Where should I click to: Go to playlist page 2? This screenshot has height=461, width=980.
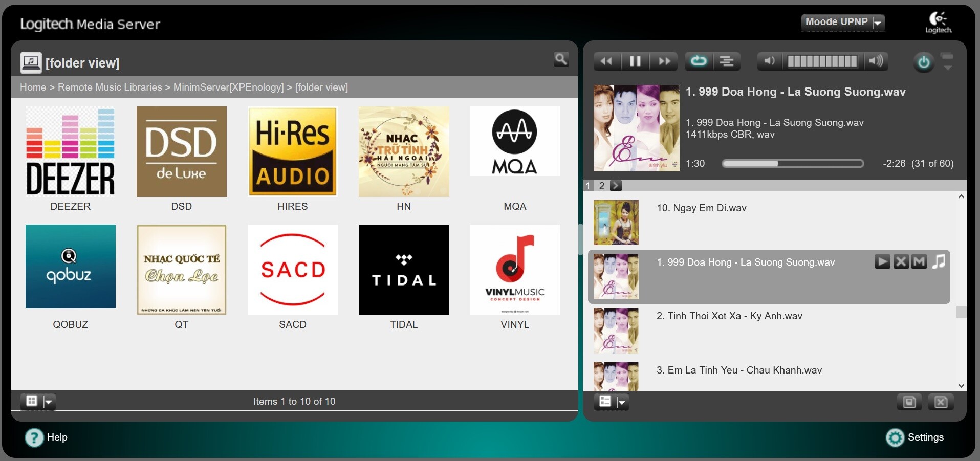[602, 186]
